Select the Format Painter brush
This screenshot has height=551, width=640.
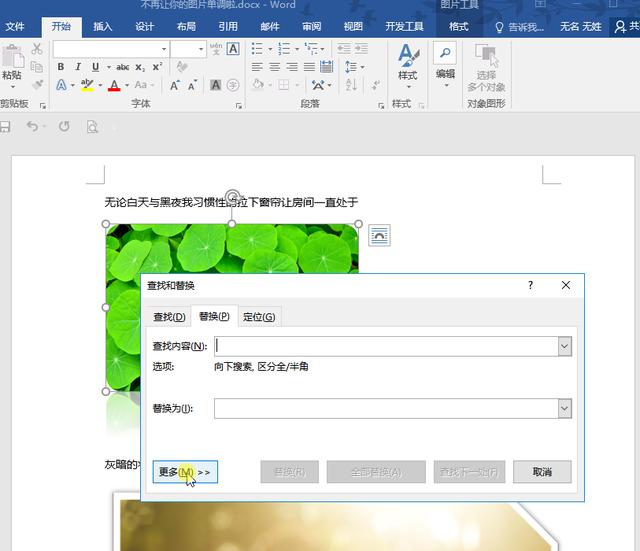coord(38,85)
